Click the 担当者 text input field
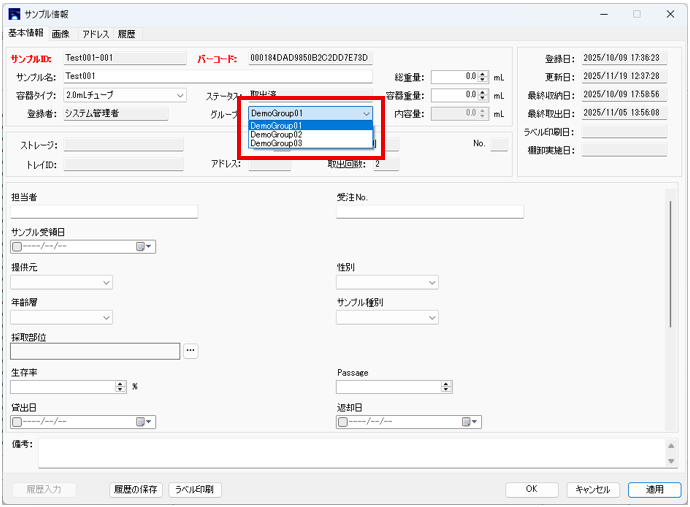 [104, 211]
